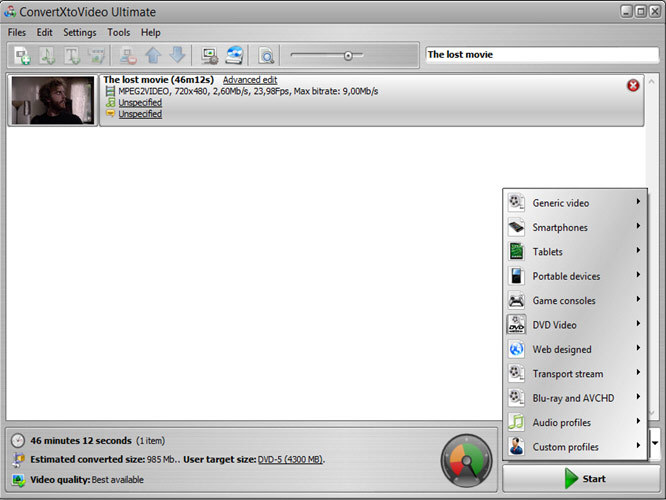This screenshot has width=666, height=500.
Task: Click the add audio track toolbar icon
Action: tap(47, 55)
